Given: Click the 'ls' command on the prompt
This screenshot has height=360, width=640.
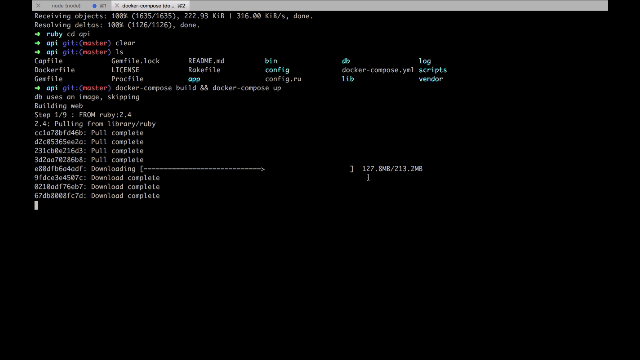Looking at the screenshot, I should (119, 52).
